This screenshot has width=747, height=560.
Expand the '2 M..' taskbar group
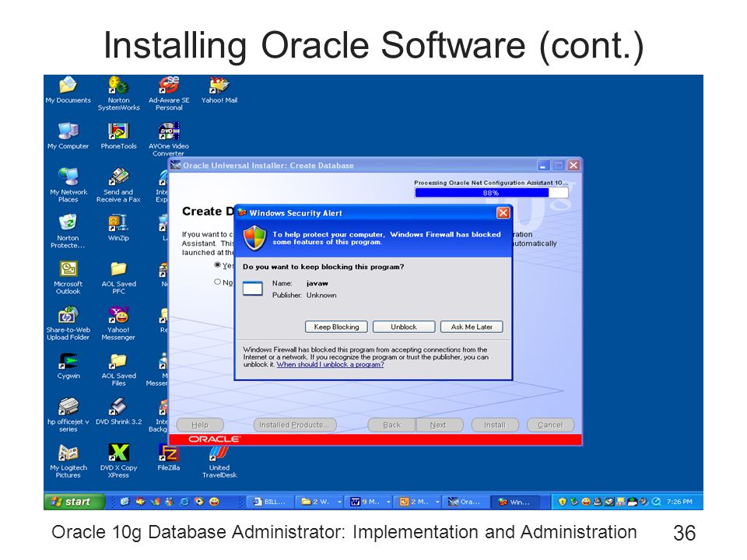tap(419, 502)
